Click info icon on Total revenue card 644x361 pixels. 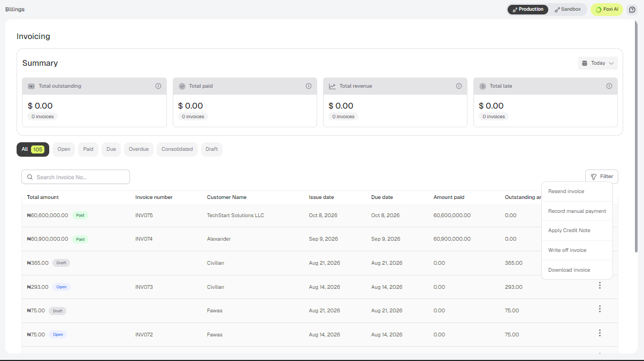tap(459, 86)
